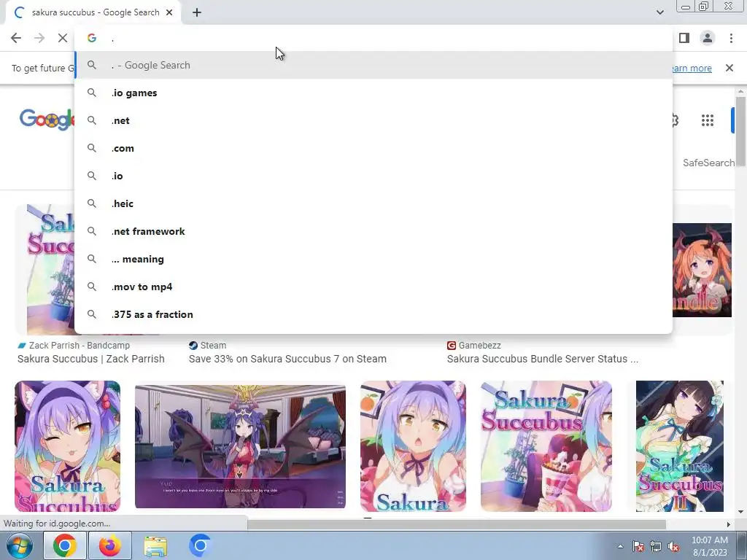Pick the '.mov to mp4' suggestion
The height and width of the screenshot is (560, 747).
pyautogui.click(x=373, y=287)
